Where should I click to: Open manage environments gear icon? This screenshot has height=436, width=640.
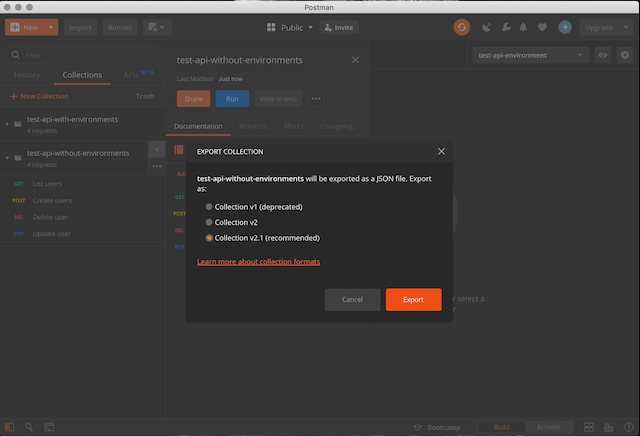[x=625, y=55]
